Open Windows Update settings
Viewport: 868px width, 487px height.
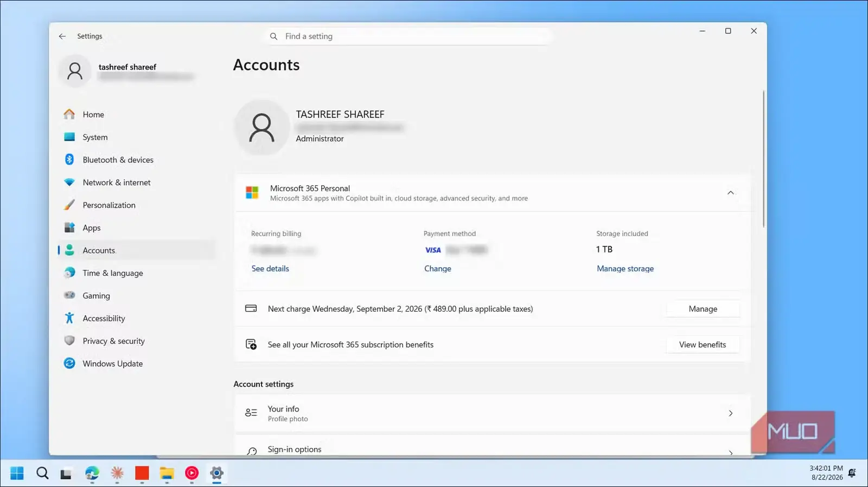point(137,364)
